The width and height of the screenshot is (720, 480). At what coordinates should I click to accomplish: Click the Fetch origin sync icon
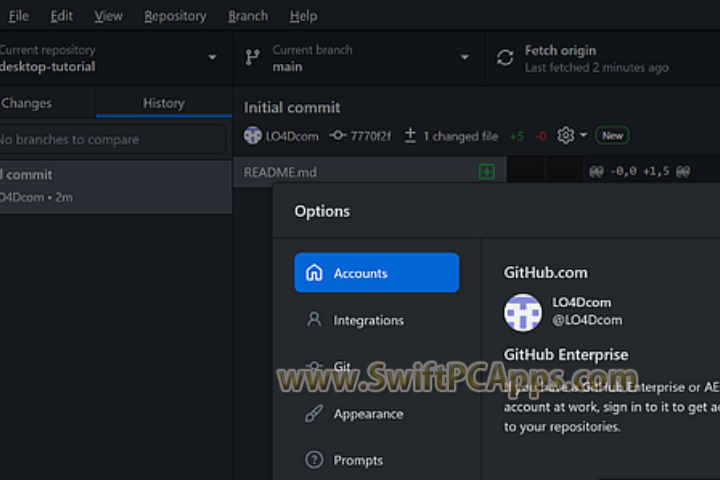pos(505,58)
